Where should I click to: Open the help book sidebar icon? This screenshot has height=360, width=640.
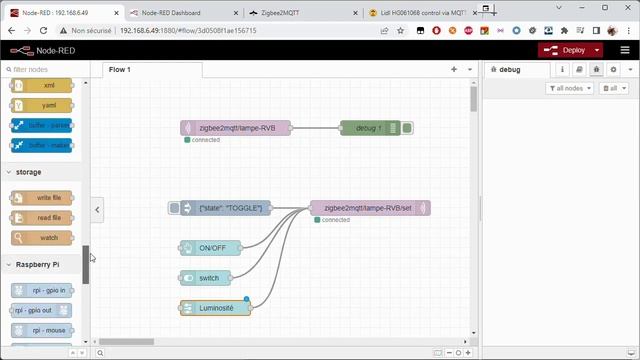(579, 69)
